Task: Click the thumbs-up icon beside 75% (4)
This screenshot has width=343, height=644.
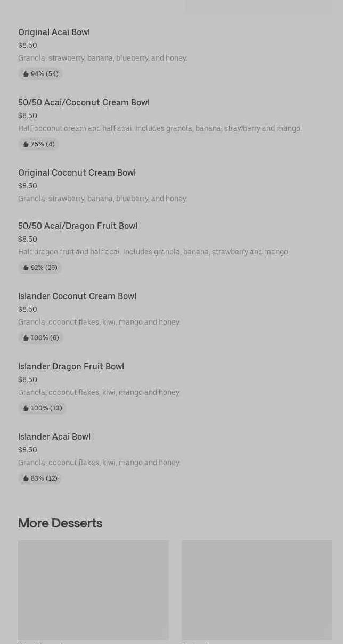Action: coord(26,144)
